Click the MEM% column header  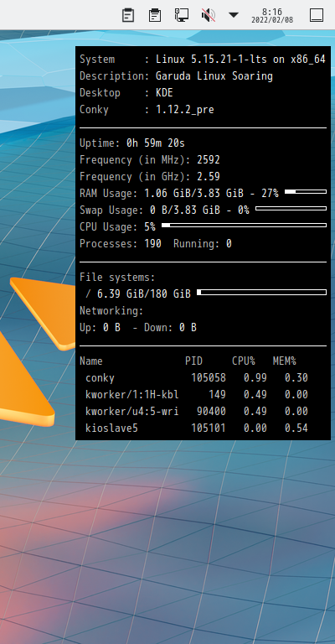tap(284, 361)
